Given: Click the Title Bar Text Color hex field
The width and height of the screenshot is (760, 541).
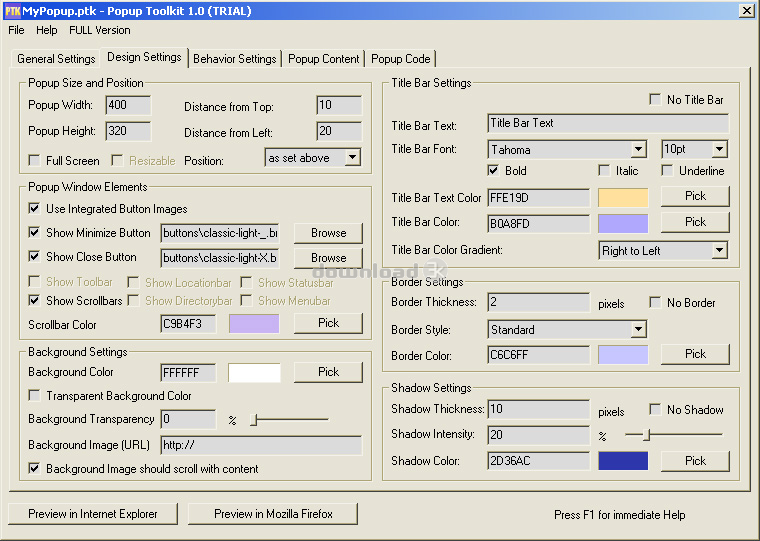Looking at the screenshot, I should 538,198.
